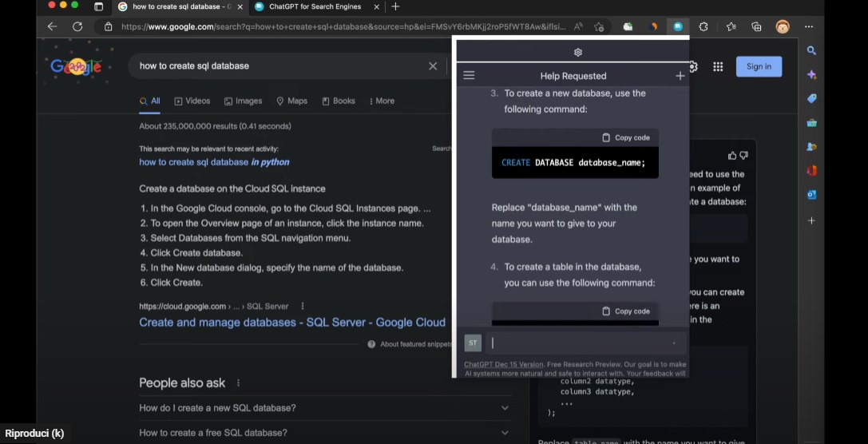Click the Google doodle logo
Viewport: 868px width, 444px height.
tap(76, 66)
